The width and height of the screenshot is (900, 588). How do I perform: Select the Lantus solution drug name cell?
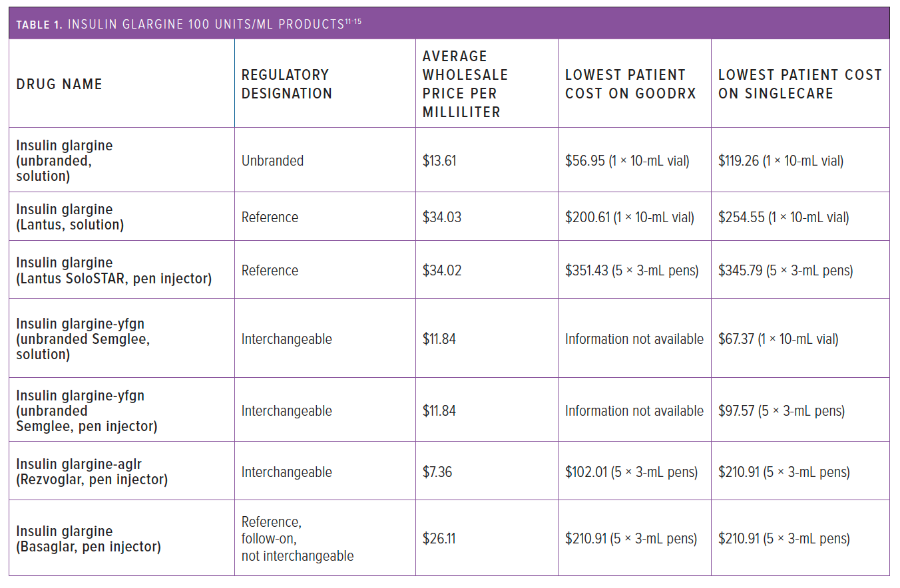pyautogui.click(x=70, y=217)
